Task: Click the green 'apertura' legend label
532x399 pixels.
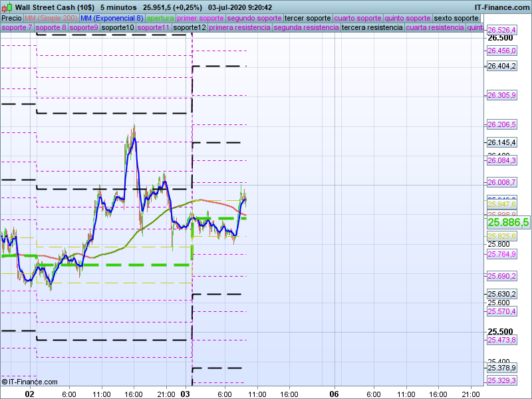Action: pos(160,18)
